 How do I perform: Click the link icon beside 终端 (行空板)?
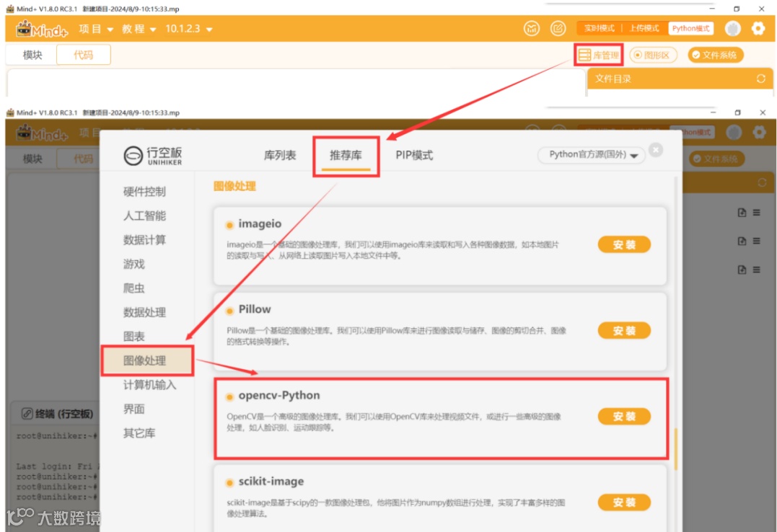pyautogui.click(x=27, y=414)
